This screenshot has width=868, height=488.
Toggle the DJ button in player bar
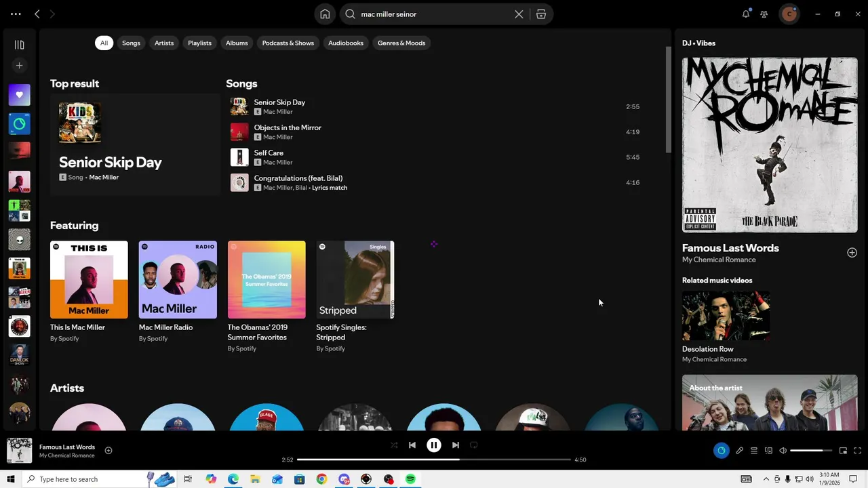click(x=721, y=451)
